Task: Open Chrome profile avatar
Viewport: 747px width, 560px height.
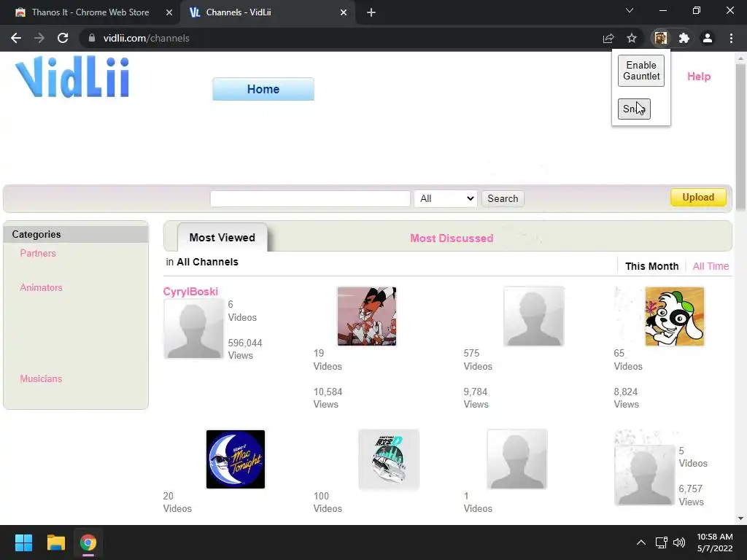Action: click(x=708, y=38)
